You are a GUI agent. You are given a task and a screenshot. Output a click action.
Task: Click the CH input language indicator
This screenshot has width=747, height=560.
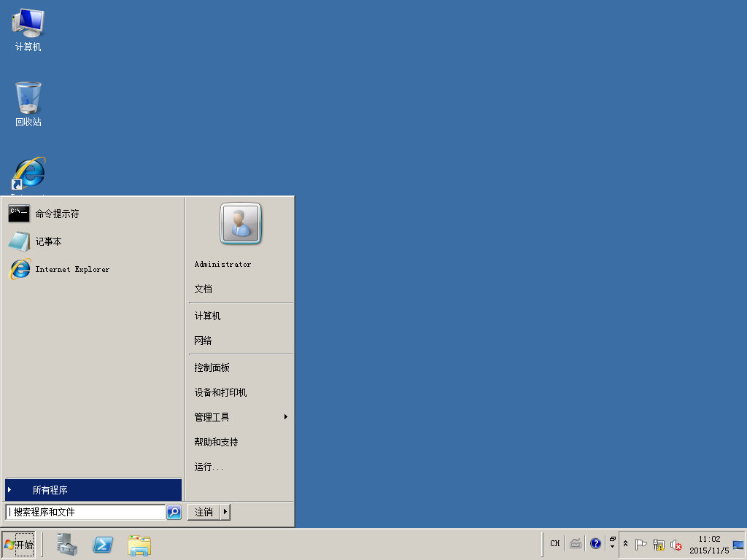[555, 543]
